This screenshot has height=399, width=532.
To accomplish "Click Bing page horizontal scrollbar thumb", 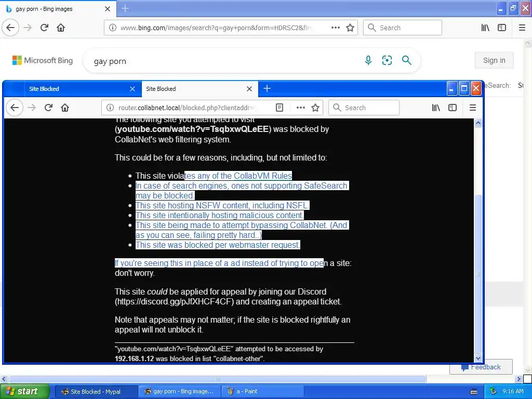I will click(x=217, y=379).
